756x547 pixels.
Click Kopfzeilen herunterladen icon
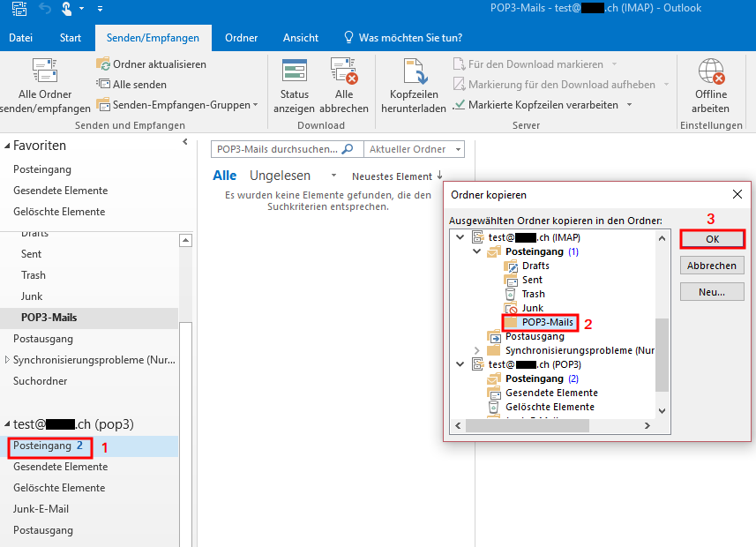pos(414,71)
